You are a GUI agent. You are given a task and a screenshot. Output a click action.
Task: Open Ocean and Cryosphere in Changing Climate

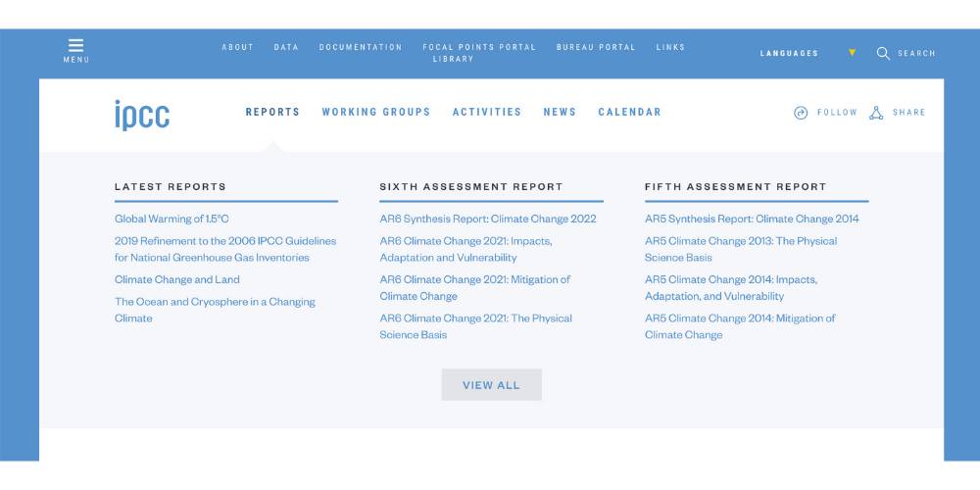[x=215, y=310]
